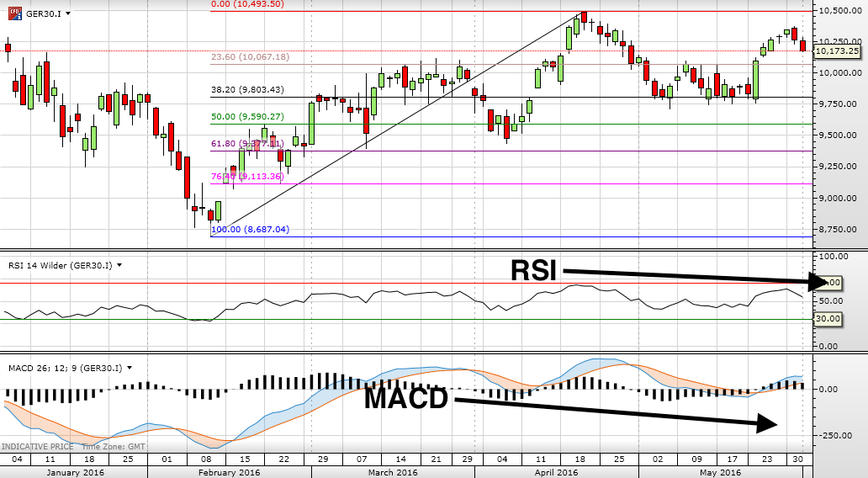Select the Fibonacci diagonal trend line
The image size is (868, 478).
point(395,123)
